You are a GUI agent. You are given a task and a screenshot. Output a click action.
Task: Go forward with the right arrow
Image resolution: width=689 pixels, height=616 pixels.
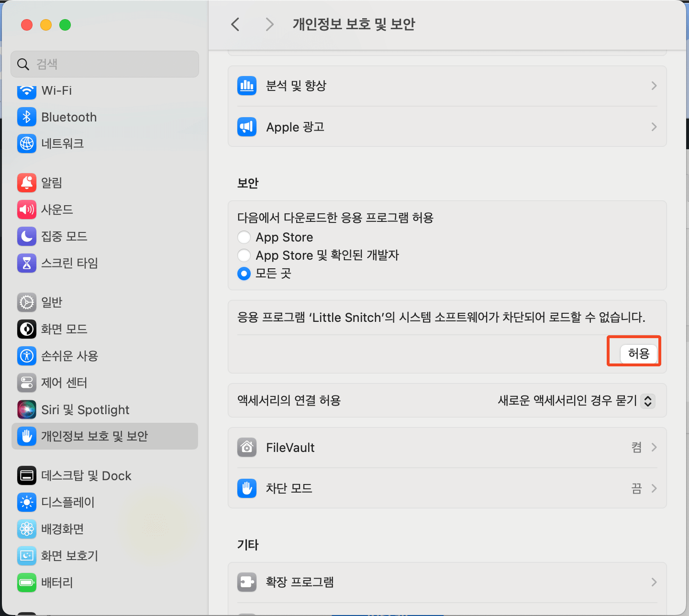coord(270,24)
